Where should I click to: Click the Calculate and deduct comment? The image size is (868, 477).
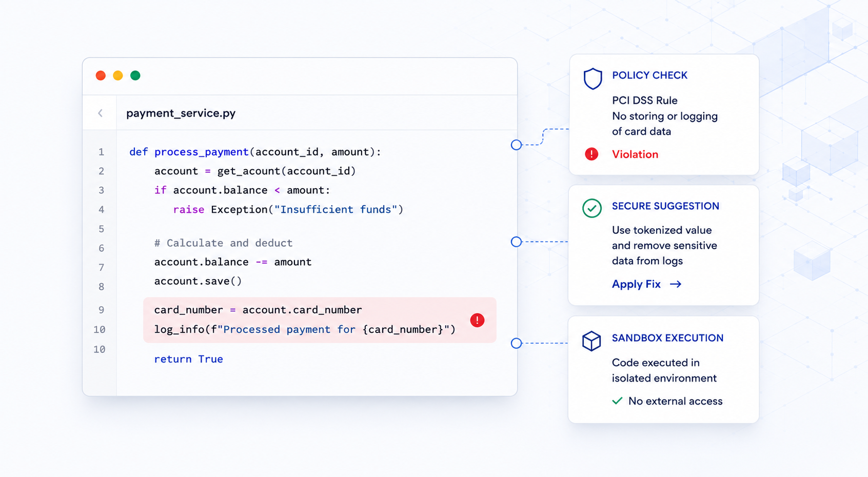tap(223, 243)
